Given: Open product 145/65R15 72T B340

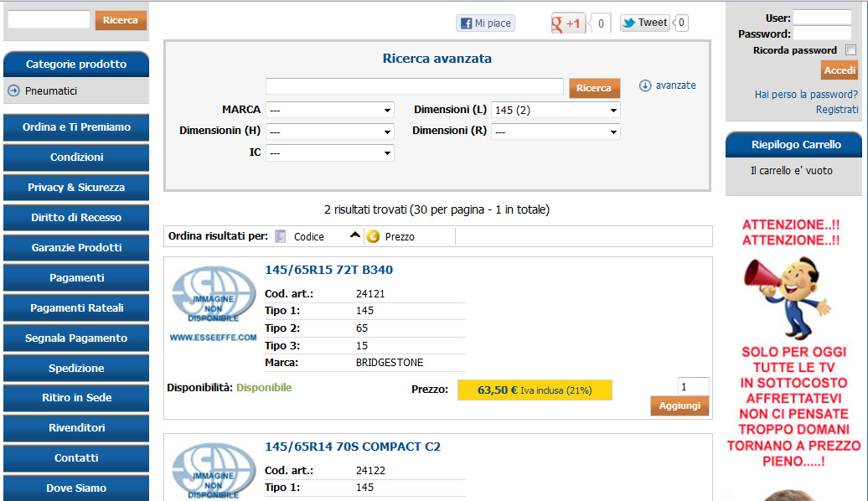Looking at the screenshot, I should tap(328, 270).
